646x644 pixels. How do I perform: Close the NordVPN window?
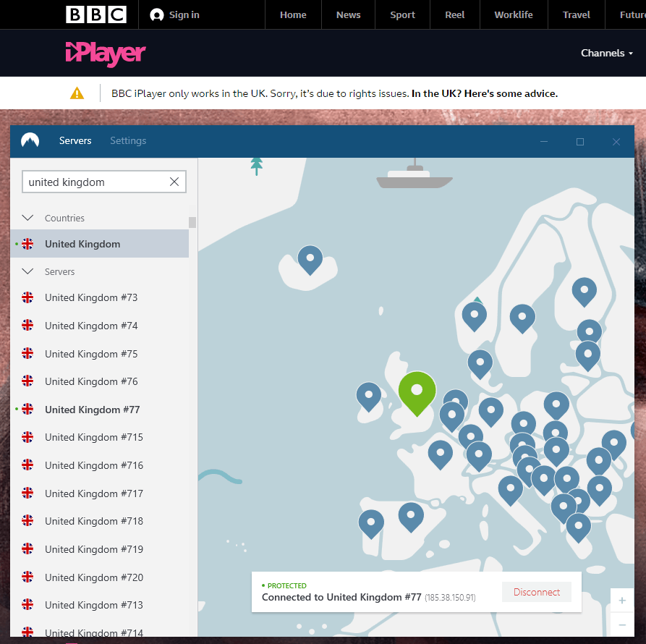pos(616,142)
